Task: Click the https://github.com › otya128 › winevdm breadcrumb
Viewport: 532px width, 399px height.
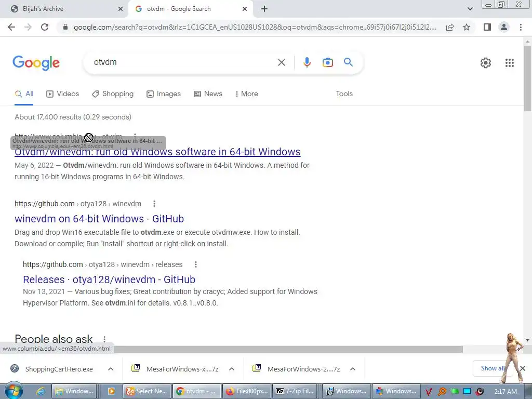Action: (78, 204)
